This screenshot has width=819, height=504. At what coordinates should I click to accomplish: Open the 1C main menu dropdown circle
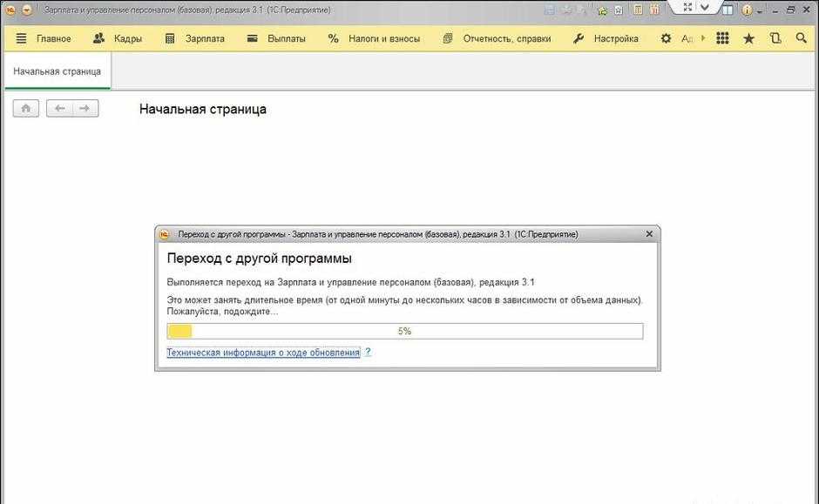26,10
